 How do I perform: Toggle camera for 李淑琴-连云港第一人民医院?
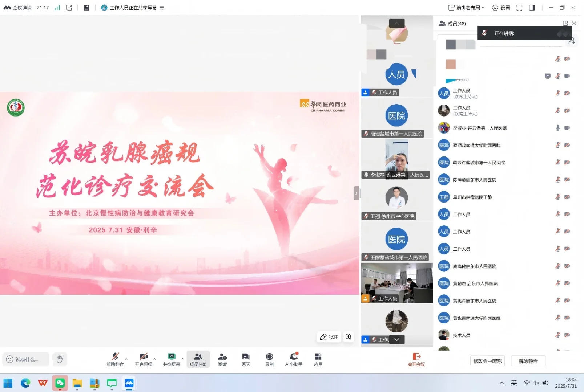coord(567,128)
